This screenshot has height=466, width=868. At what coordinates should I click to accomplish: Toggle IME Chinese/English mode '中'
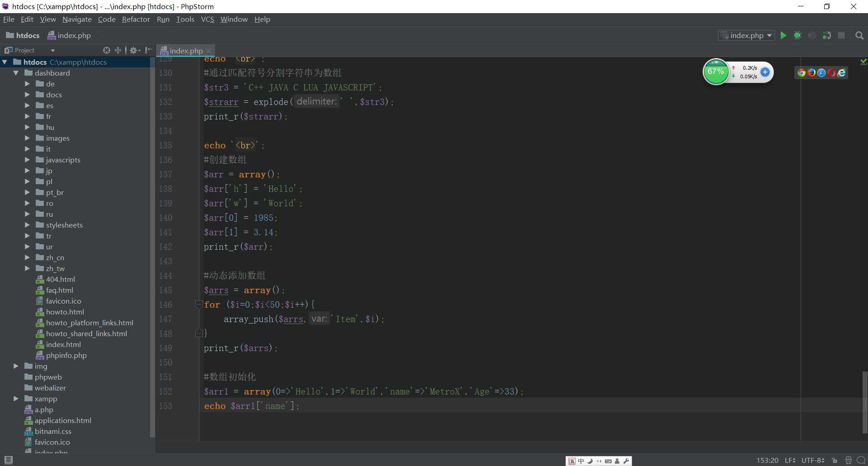coord(581,461)
